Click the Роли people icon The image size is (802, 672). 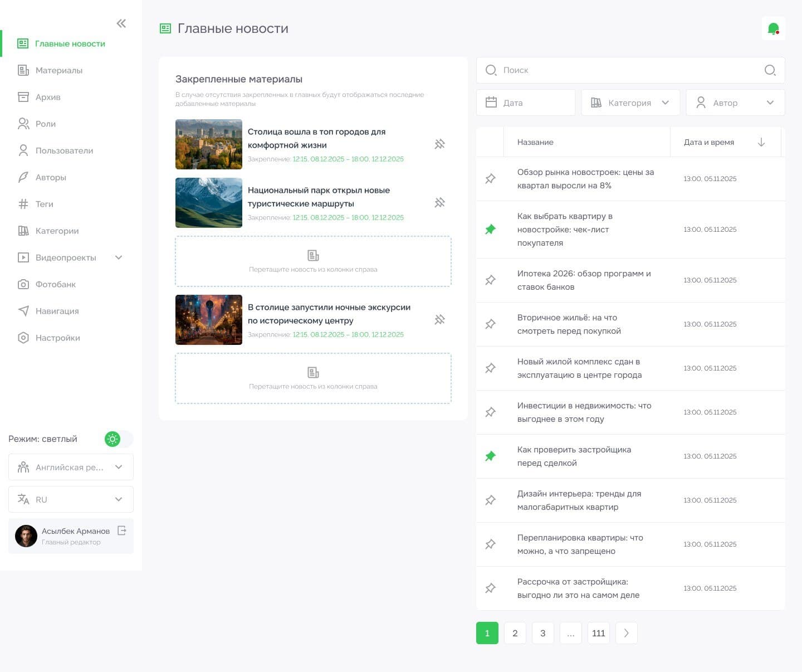pyautogui.click(x=23, y=124)
